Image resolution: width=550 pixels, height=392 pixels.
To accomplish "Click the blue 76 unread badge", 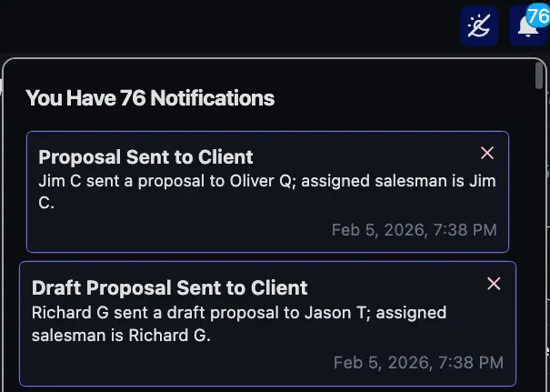I will tap(537, 16).
